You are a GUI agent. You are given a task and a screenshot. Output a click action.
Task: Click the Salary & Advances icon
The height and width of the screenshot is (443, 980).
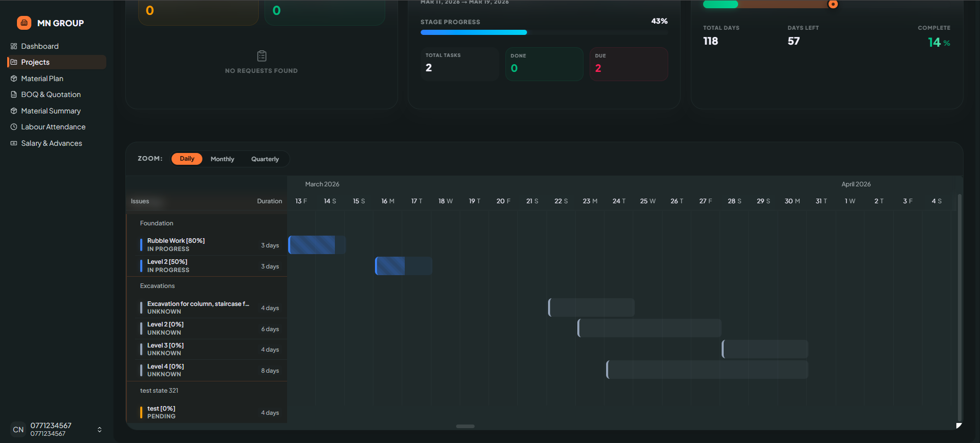coord(14,143)
